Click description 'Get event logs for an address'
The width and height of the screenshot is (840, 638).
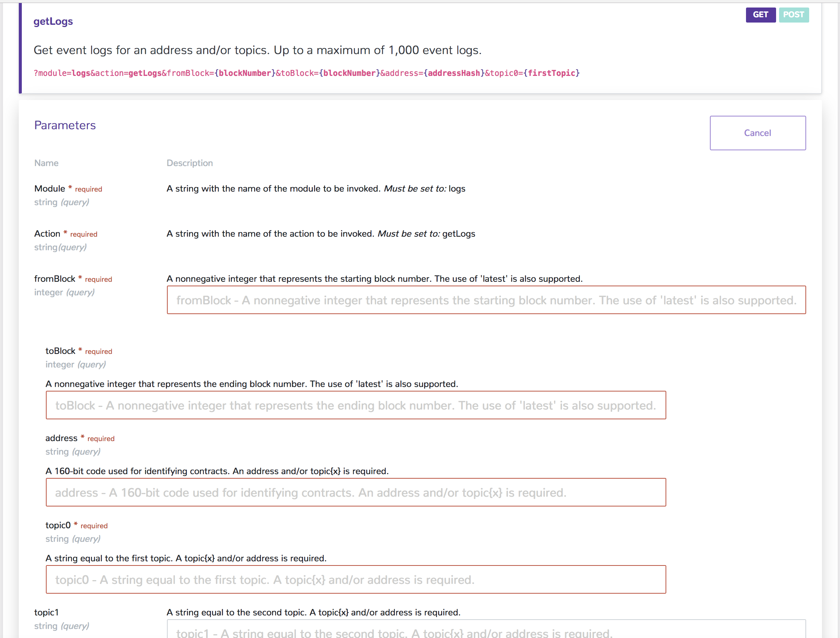[258, 50]
